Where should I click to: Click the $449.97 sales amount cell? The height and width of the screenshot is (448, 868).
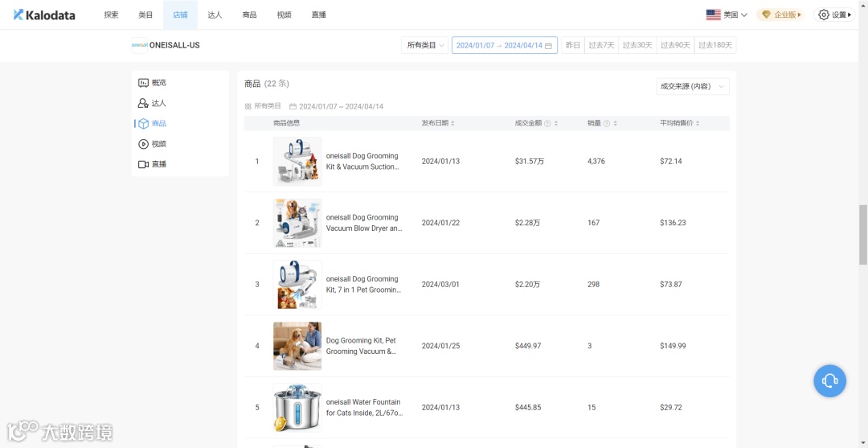coord(527,346)
